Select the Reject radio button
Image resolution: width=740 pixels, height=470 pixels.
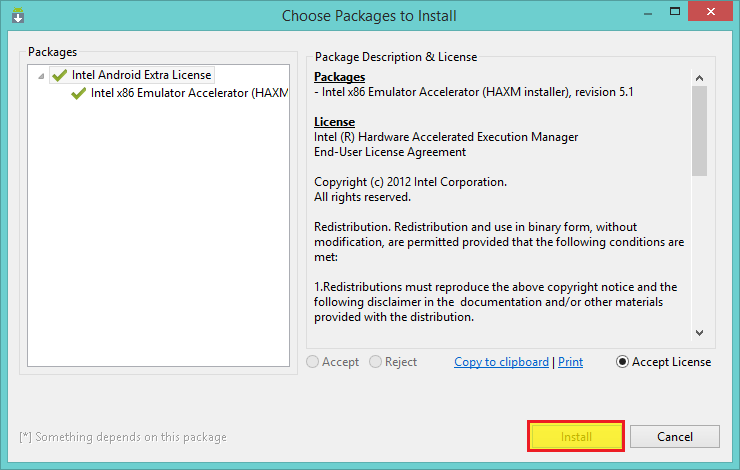pos(375,362)
